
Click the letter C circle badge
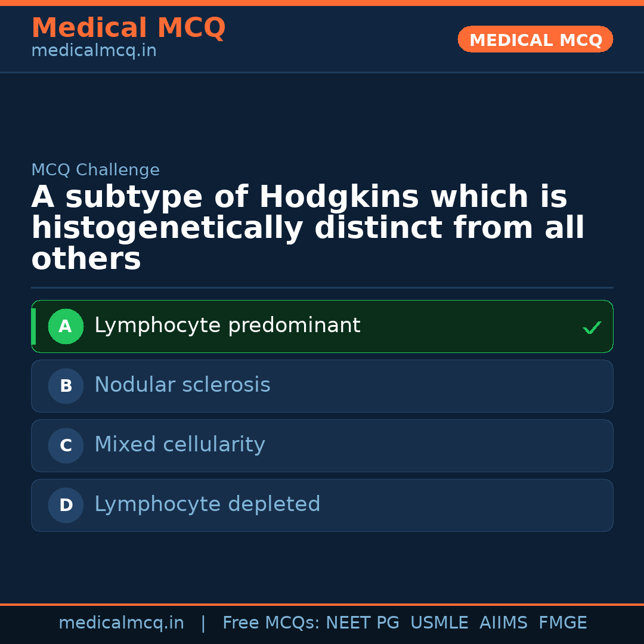(66, 446)
